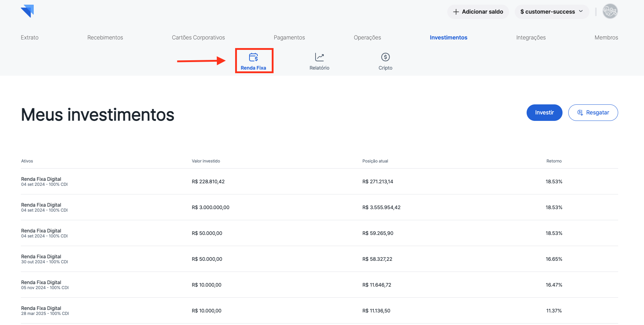Open the Relatório chart icon
The width and height of the screenshot is (644, 325).
coord(319,57)
